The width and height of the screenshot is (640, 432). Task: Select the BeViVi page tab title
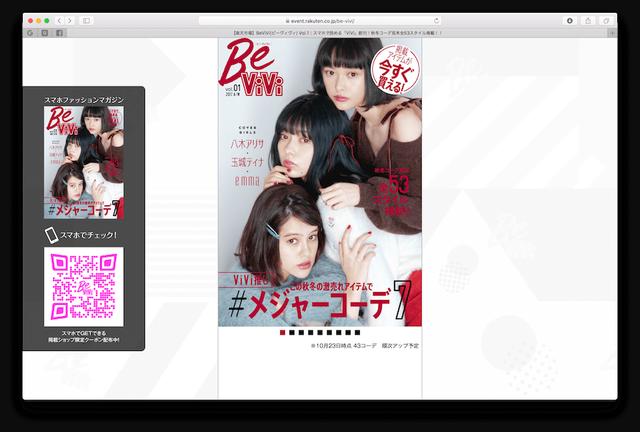(337, 33)
